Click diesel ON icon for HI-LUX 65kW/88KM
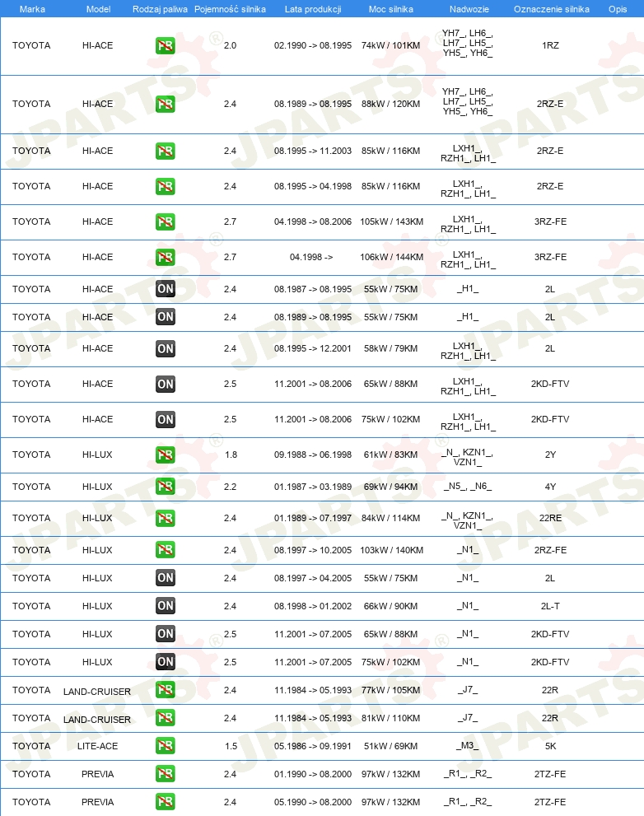 [165, 634]
